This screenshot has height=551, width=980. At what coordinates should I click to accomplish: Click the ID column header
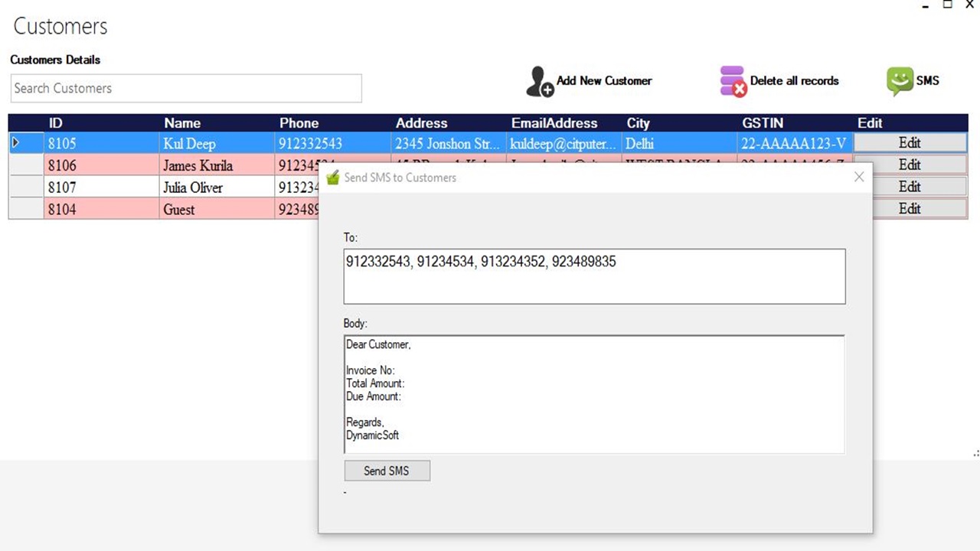point(55,122)
